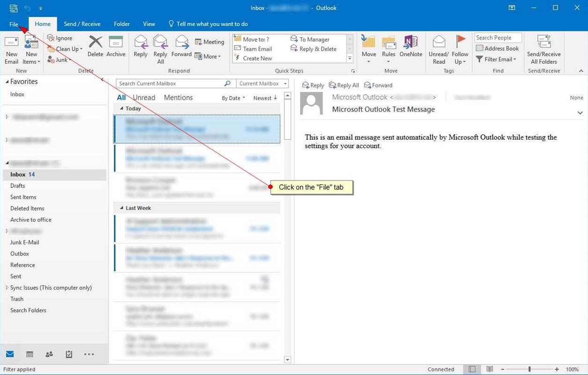Click the search magnifier icon
Image resolution: width=588 pixels, height=375 pixels.
pyautogui.click(x=228, y=83)
